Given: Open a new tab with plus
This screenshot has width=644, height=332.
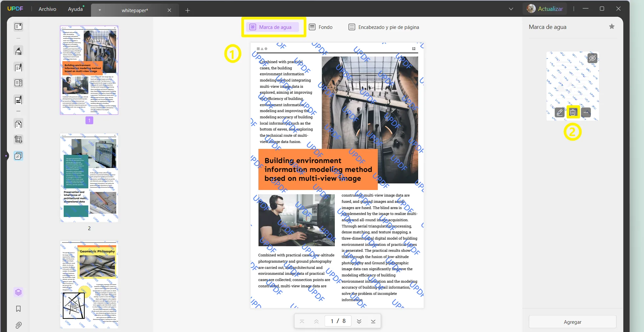Looking at the screenshot, I should (x=188, y=11).
